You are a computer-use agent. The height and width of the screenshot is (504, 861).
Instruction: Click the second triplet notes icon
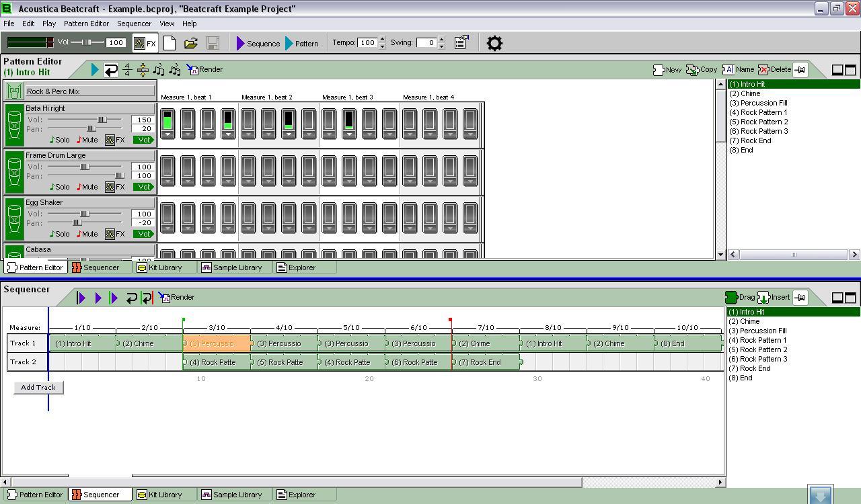coord(175,69)
